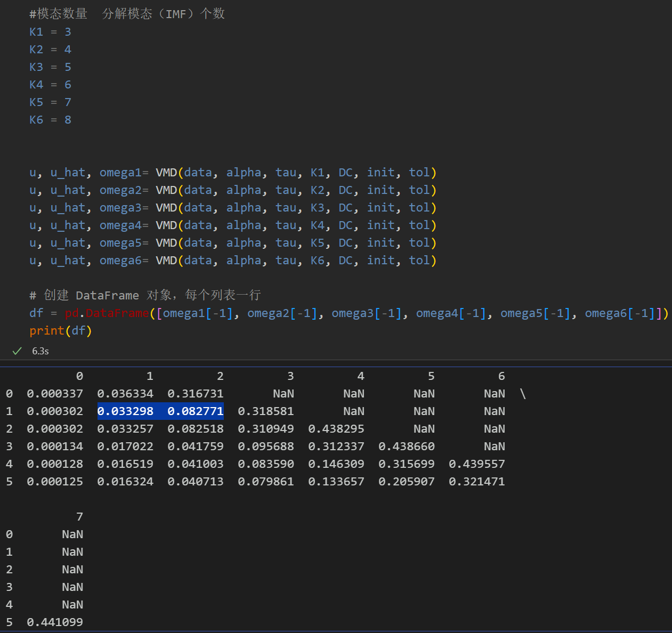Click K4 argument in the omega4 VMD call
This screenshot has width=672, height=633.
tap(318, 225)
